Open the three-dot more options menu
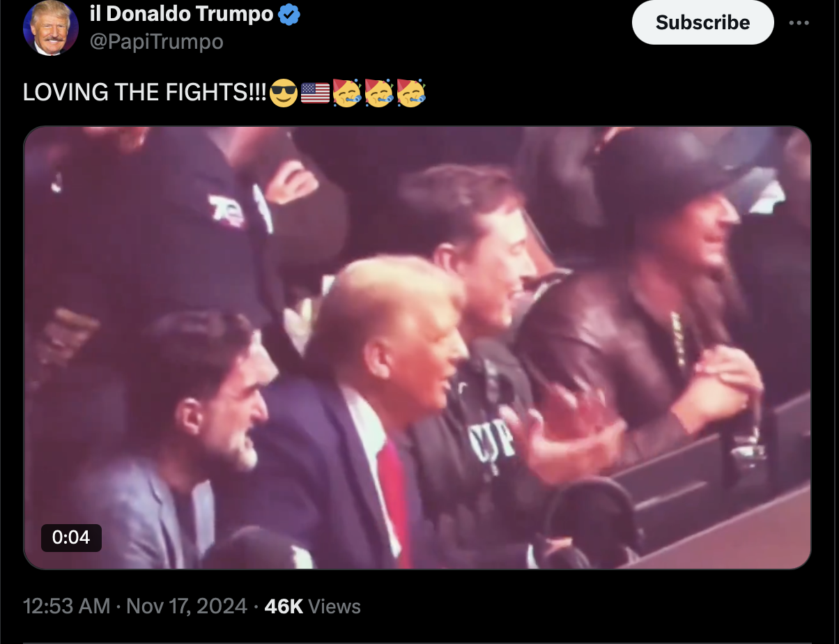Viewport: 839px width, 644px height. tap(799, 22)
